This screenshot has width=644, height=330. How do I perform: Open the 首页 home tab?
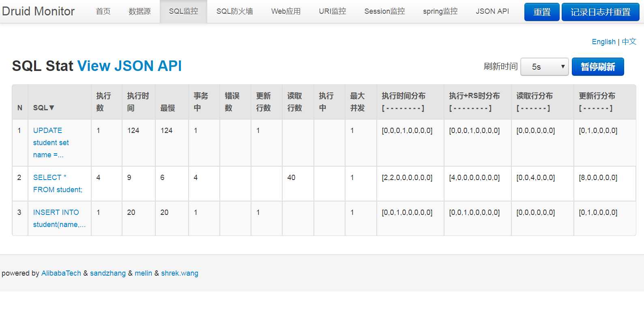point(103,11)
